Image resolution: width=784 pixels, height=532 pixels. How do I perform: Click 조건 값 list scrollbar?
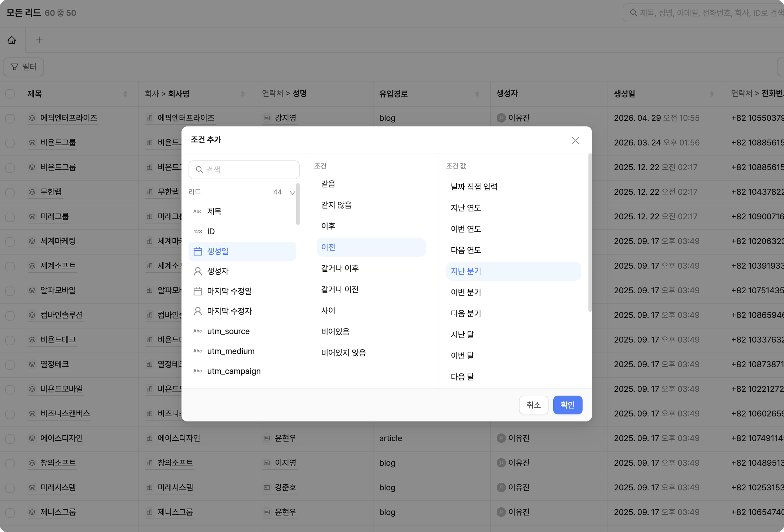[590, 233]
